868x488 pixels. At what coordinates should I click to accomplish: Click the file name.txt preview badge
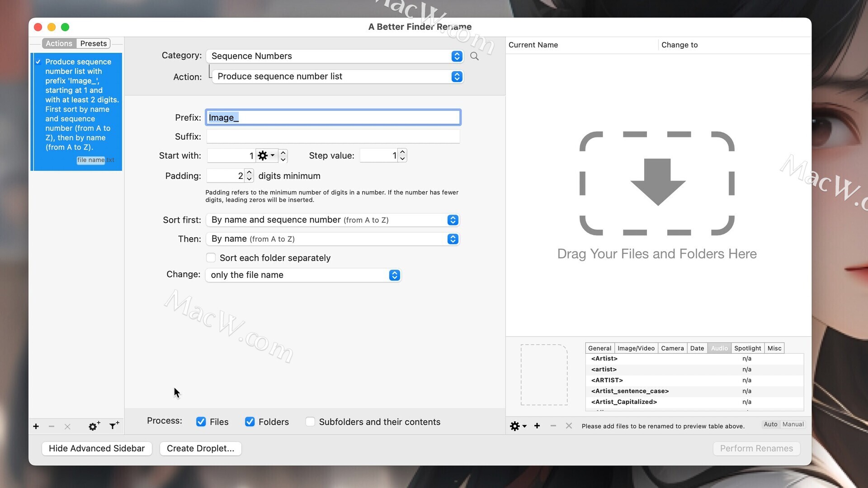(95, 160)
